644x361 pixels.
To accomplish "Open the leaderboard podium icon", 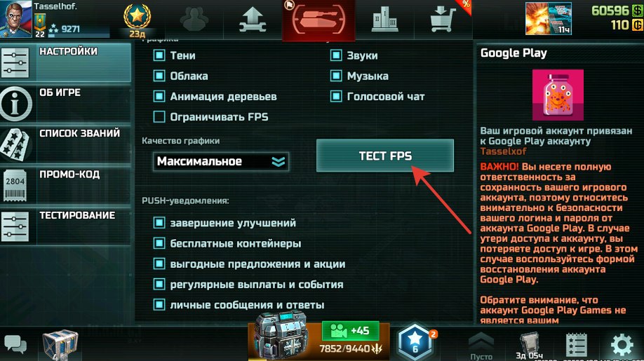I will (x=385, y=20).
